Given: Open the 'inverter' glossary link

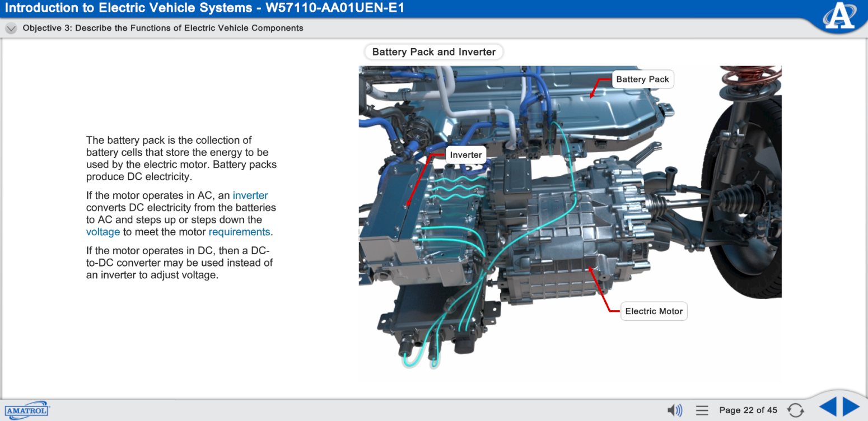Looking at the screenshot, I should pyautogui.click(x=250, y=195).
